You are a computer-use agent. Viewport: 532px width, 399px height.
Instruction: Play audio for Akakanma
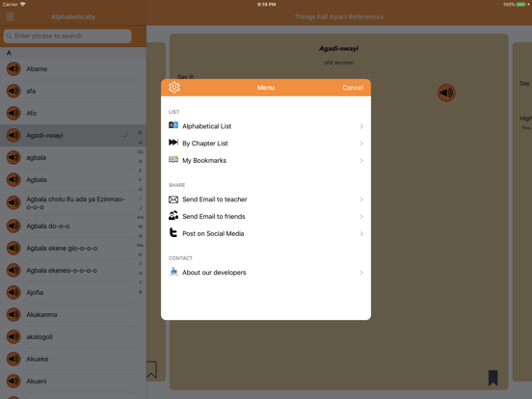click(x=13, y=314)
